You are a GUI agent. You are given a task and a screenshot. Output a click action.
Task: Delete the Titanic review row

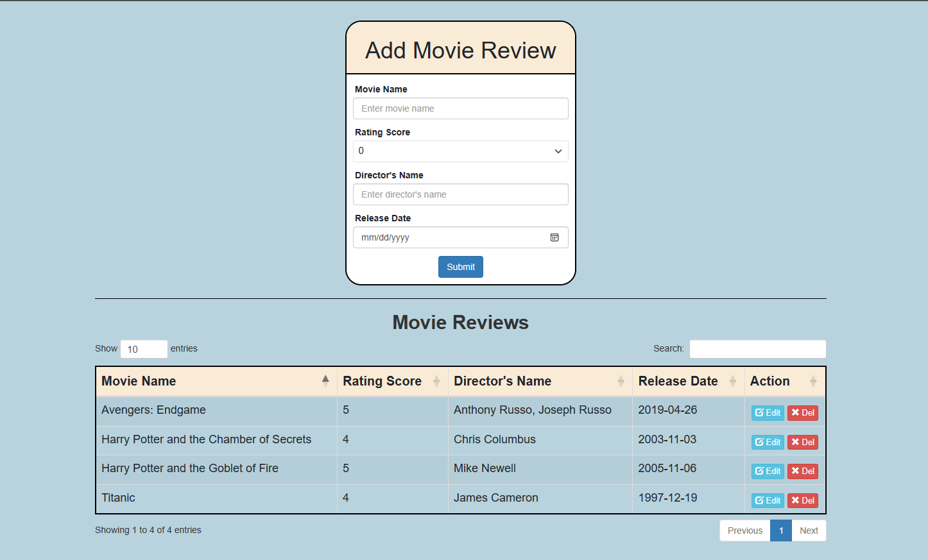802,500
